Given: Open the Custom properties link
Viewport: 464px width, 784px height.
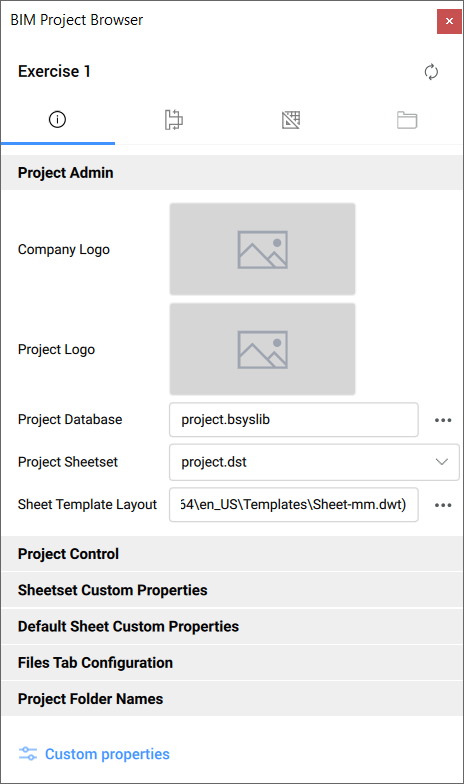Looking at the screenshot, I should coord(107,754).
